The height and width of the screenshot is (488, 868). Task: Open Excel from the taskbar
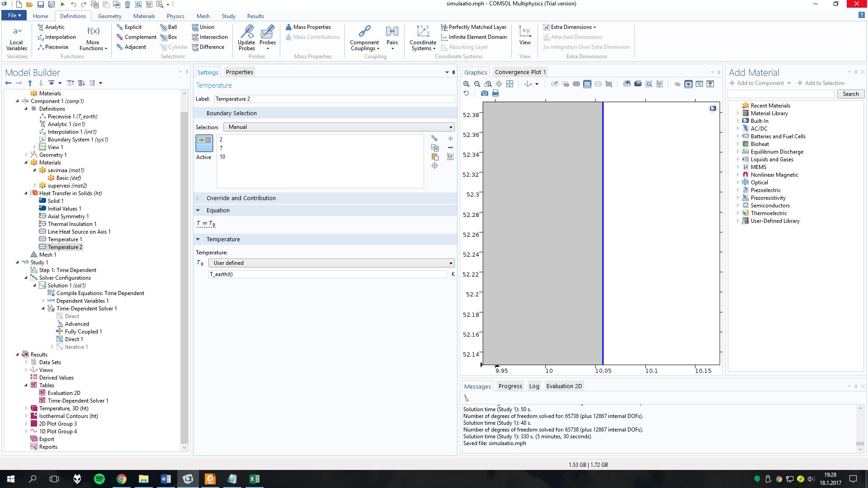pos(254,479)
